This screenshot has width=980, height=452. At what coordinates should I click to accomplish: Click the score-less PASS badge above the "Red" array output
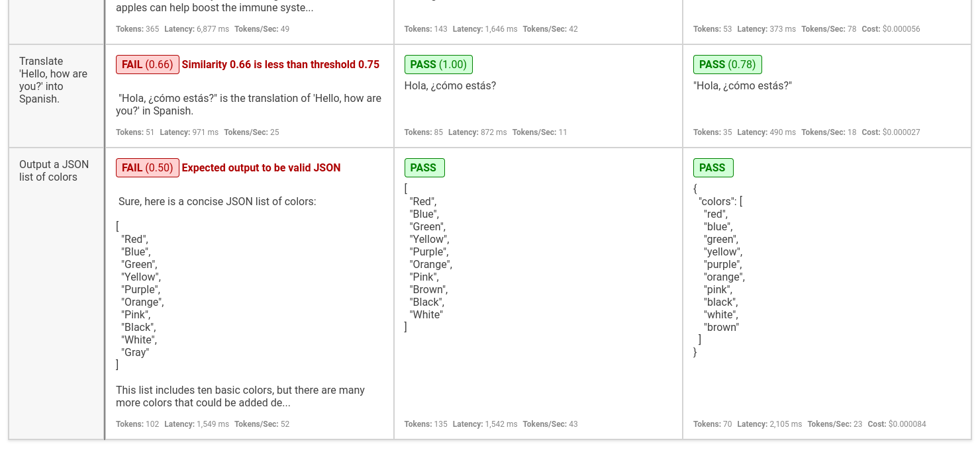coord(424,168)
